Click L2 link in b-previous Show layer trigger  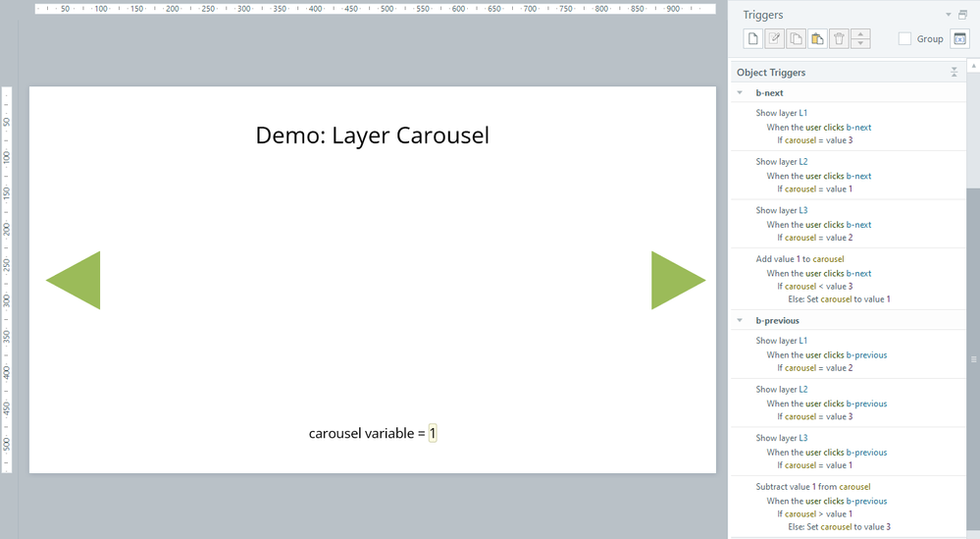pos(803,390)
